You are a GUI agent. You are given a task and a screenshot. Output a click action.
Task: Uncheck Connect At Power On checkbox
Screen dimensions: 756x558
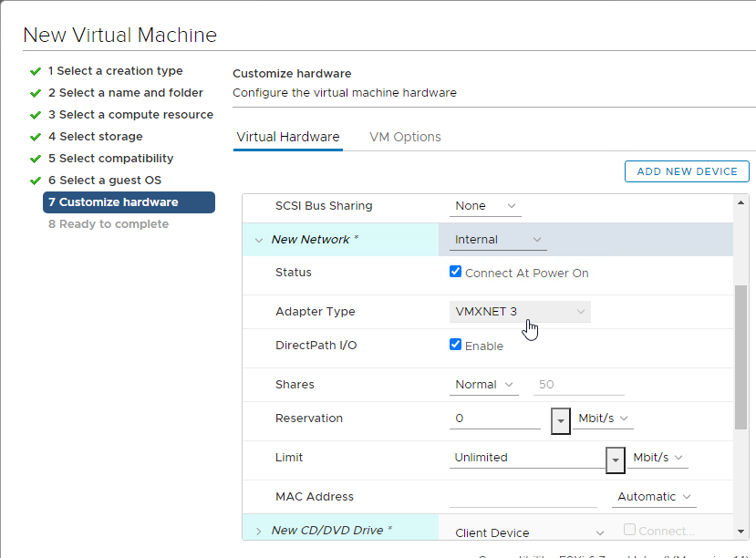coord(455,272)
